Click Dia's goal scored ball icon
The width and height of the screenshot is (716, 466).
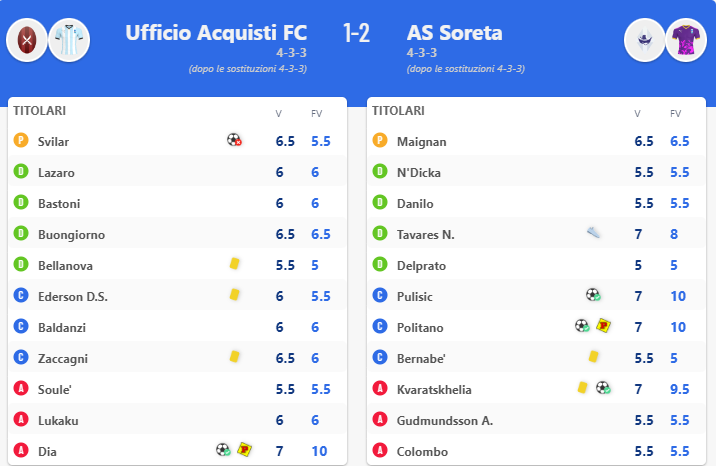[x=223, y=450]
